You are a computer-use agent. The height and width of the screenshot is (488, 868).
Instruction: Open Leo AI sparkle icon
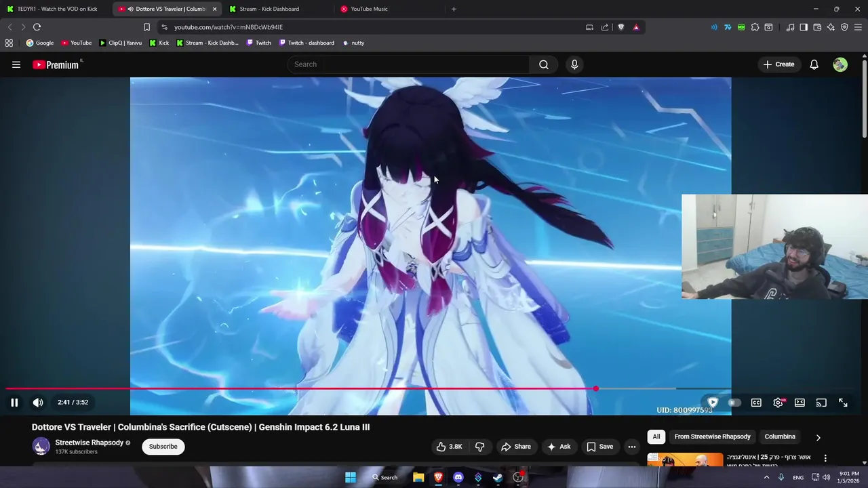(831, 27)
